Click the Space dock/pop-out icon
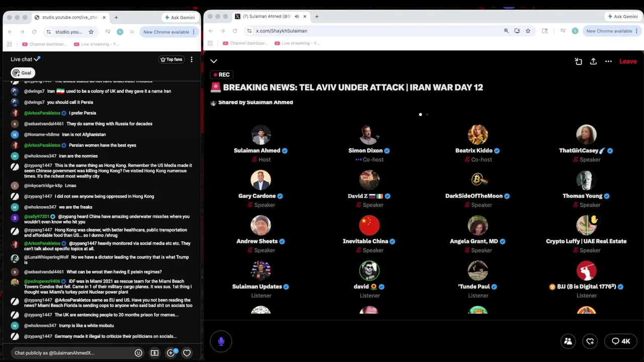 (578, 61)
